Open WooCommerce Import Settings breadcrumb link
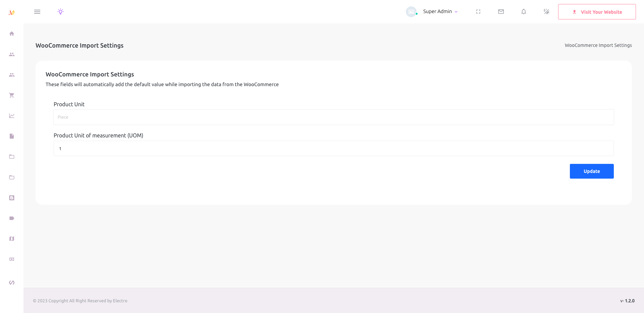Screen dimensions: 644x313 (598, 45)
